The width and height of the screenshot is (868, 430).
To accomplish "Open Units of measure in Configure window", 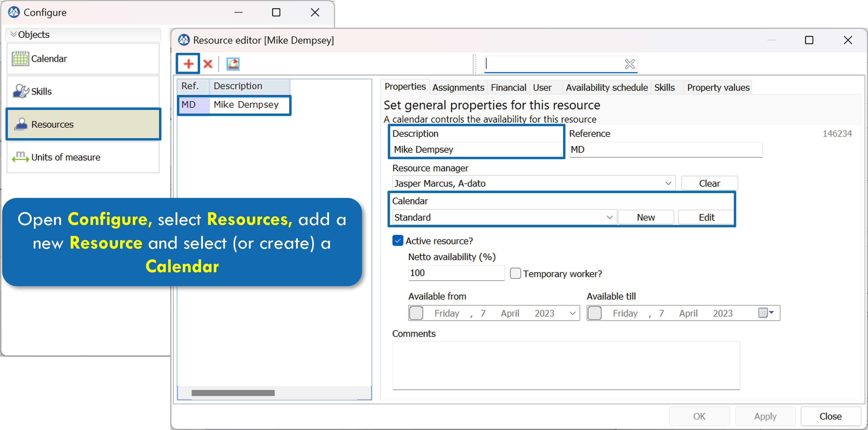I will tap(83, 157).
